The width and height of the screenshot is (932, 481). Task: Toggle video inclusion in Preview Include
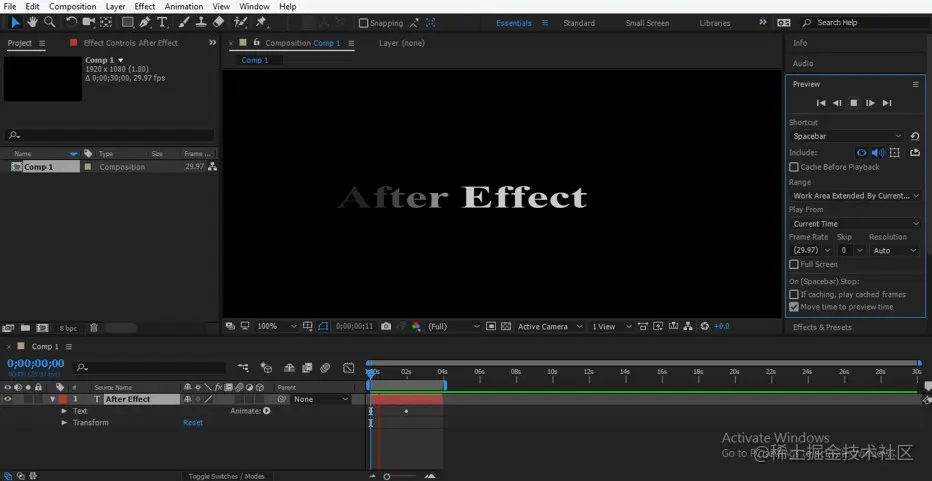coord(861,153)
